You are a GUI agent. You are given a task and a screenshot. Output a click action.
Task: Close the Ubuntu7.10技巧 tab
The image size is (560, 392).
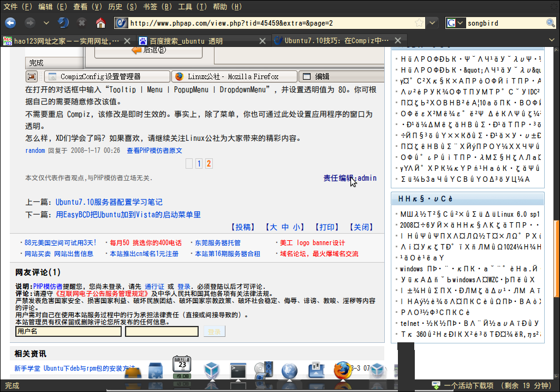[x=398, y=40]
